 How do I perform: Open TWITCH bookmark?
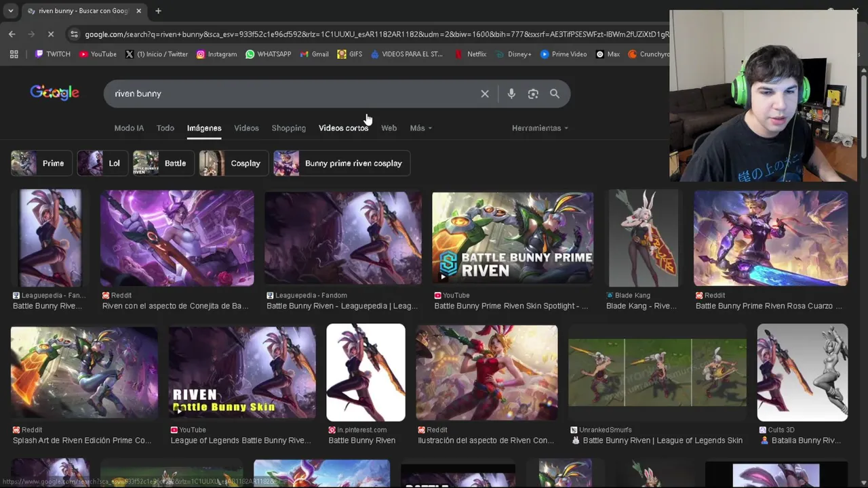tap(53, 54)
